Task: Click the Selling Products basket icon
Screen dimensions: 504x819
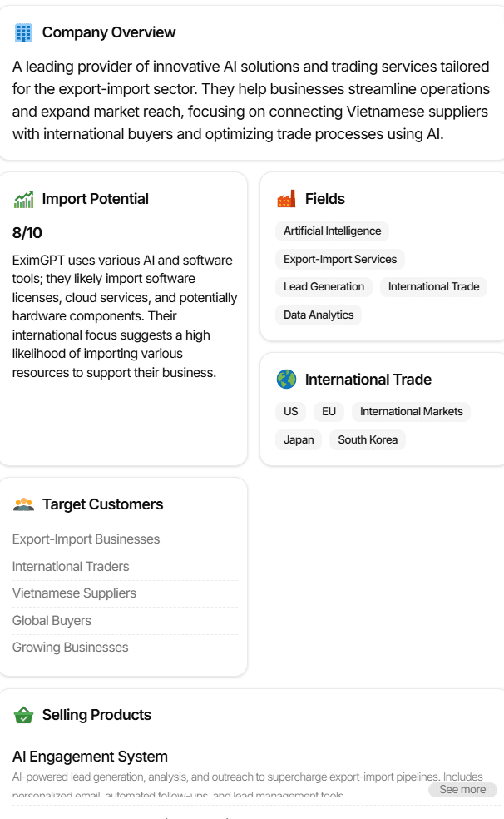Action: [x=23, y=714]
